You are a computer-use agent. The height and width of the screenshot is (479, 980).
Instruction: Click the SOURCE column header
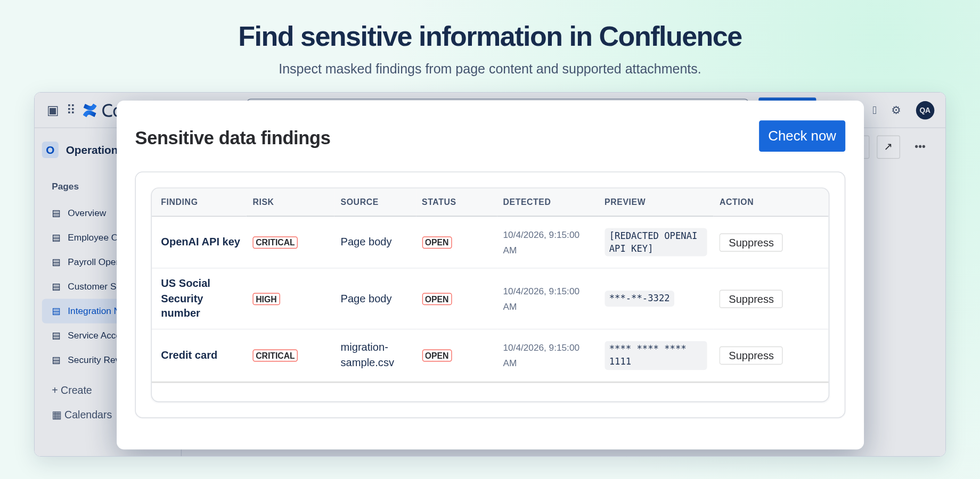coord(360,202)
